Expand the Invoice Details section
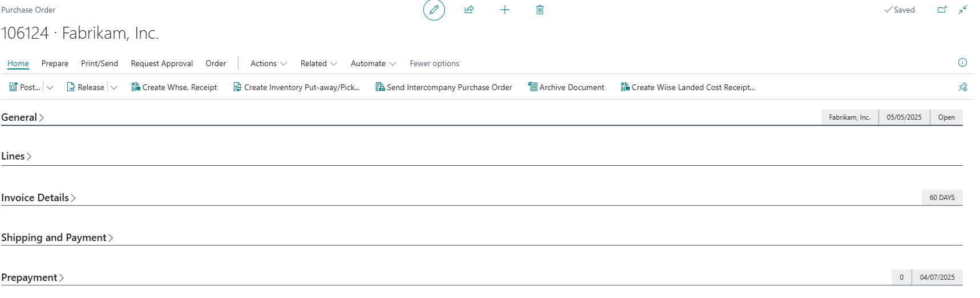The width and height of the screenshot is (980, 298). pos(38,198)
